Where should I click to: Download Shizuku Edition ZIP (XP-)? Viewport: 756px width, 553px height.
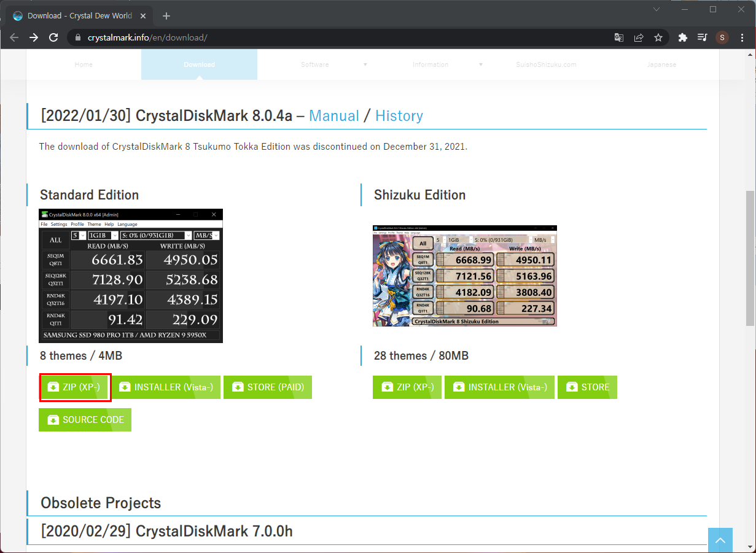point(407,387)
